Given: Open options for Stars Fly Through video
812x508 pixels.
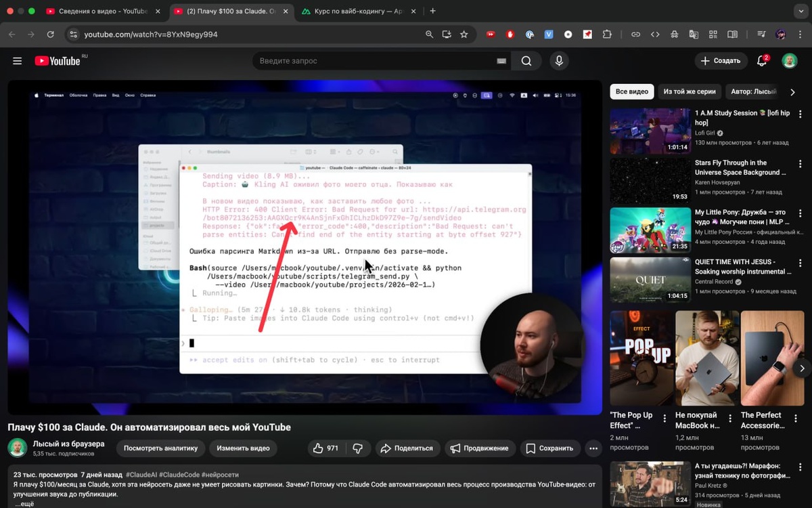Looking at the screenshot, I should (x=800, y=164).
